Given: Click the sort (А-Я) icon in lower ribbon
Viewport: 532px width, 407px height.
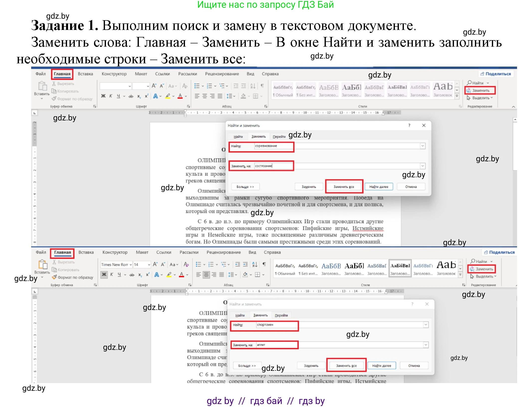Looking at the screenshot, I should coord(255,265).
